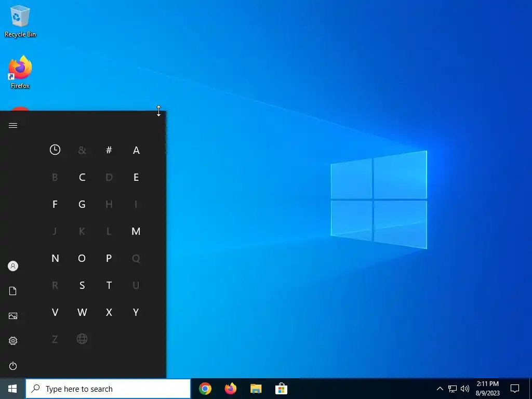This screenshot has height=399, width=532.
Task: Click the Windows Start button
Action: pos(12,389)
